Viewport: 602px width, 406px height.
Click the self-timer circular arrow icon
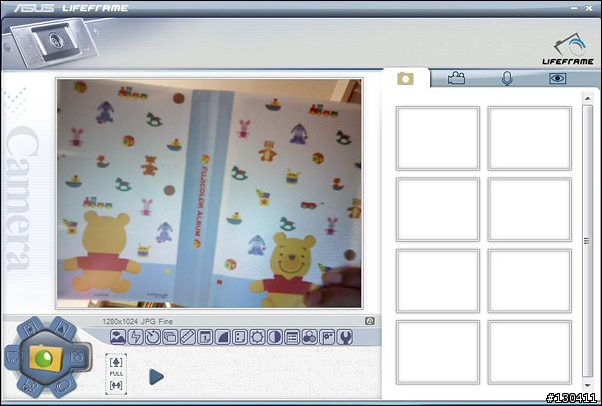[x=153, y=337]
